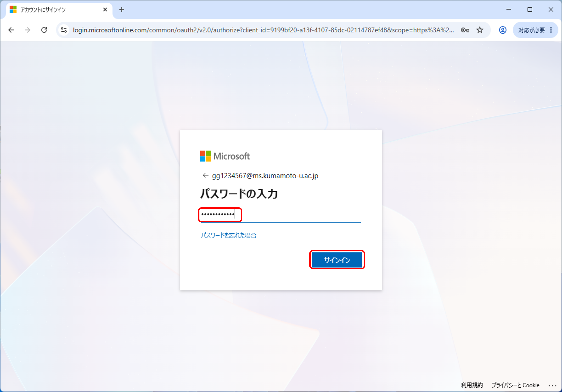This screenshot has width=562, height=392.
Task: Open パスワードを忘れた場合 link
Action: coord(229,235)
